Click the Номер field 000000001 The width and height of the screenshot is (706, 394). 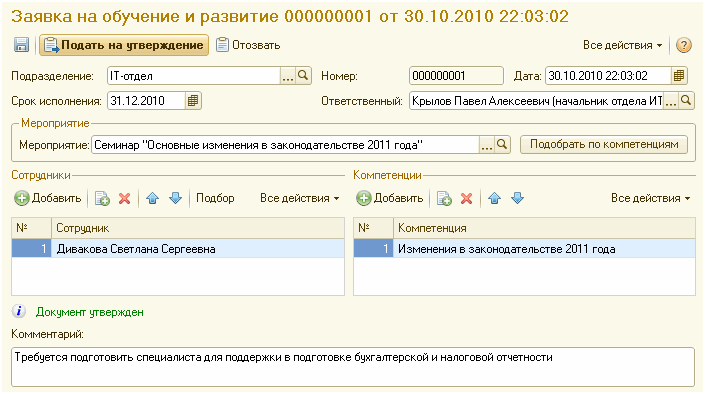click(x=456, y=76)
